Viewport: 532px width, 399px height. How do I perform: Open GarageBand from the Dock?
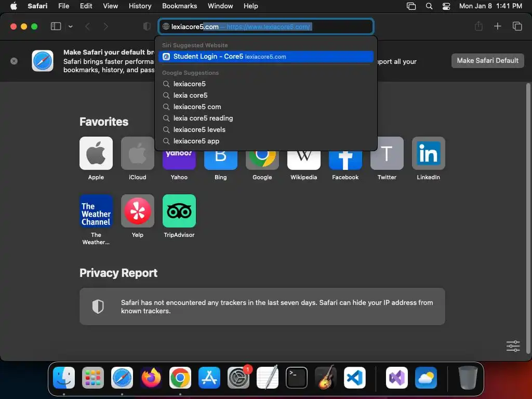tap(326, 377)
